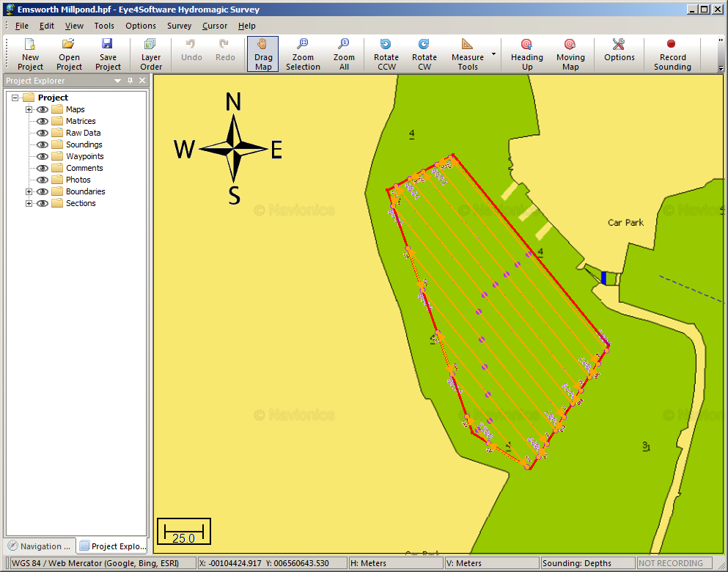Hide the Soundings layer

42,144
